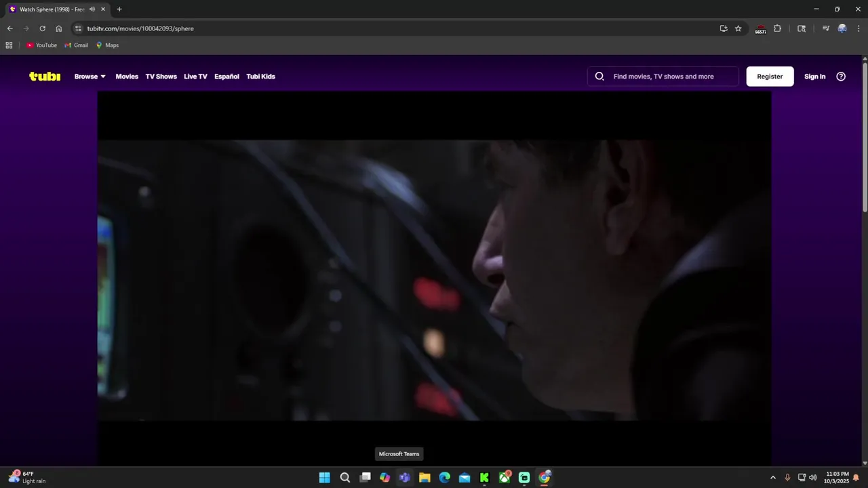Open the media controls music icon
This screenshot has width=868, height=488.
[x=825, y=28]
